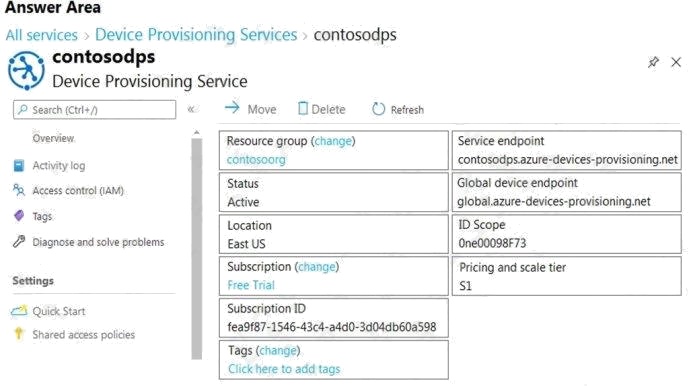688x386 pixels.
Task: Select Overview menu item
Action: pos(53,138)
